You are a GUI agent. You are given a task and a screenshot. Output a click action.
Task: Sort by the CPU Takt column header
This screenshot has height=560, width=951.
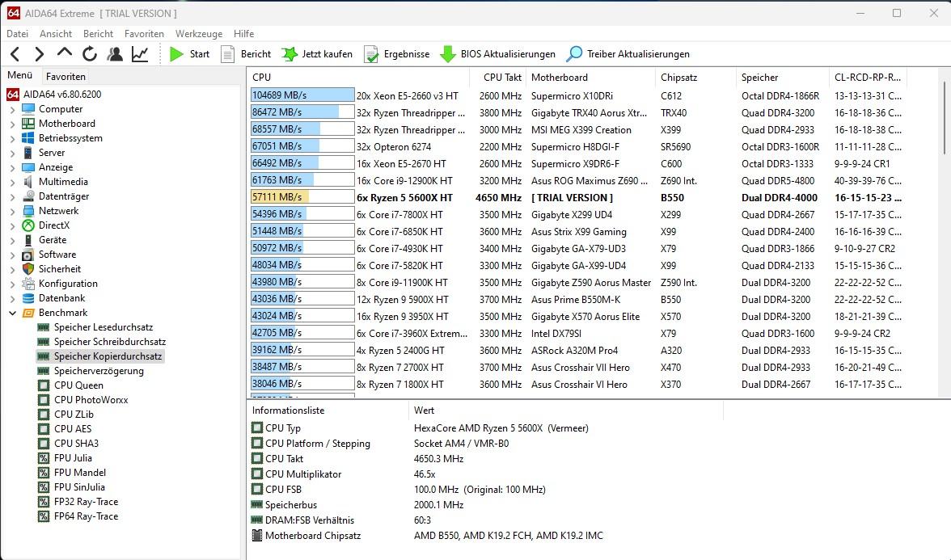tap(498, 78)
